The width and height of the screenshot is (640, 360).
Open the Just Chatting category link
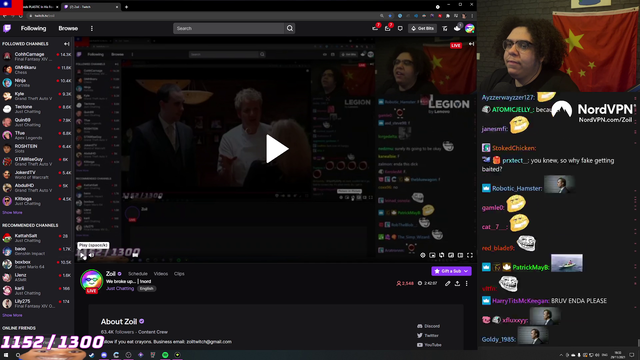[120, 289]
